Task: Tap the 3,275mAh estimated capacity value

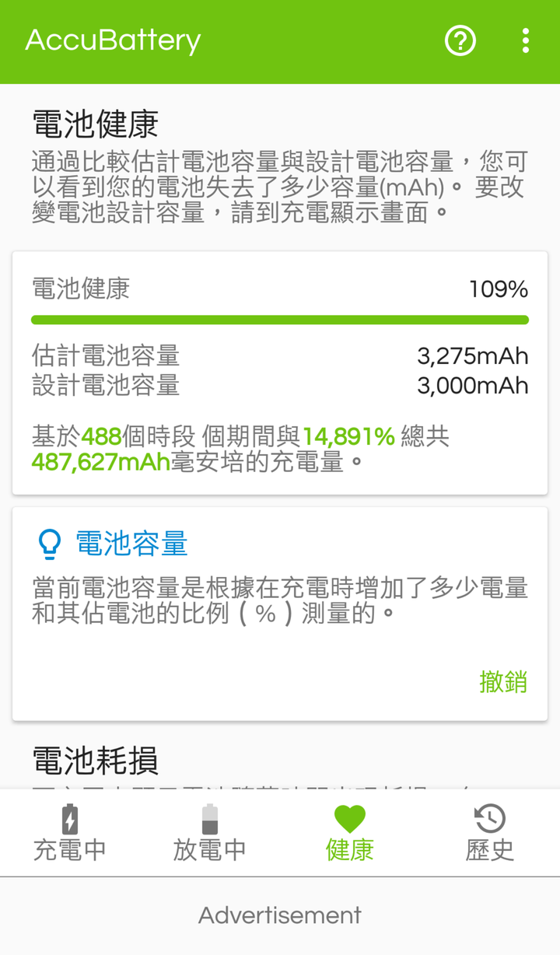Action: click(x=473, y=356)
